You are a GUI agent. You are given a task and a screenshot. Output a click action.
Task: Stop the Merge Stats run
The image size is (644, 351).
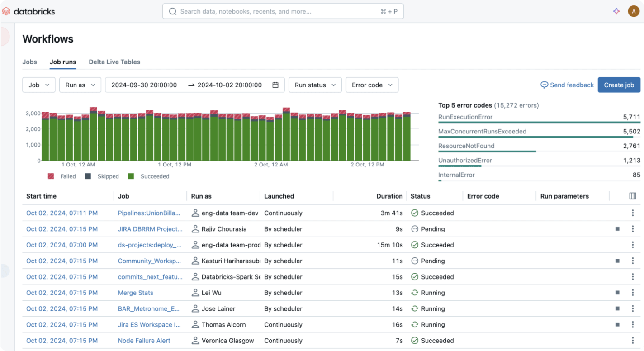click(617, 293)
